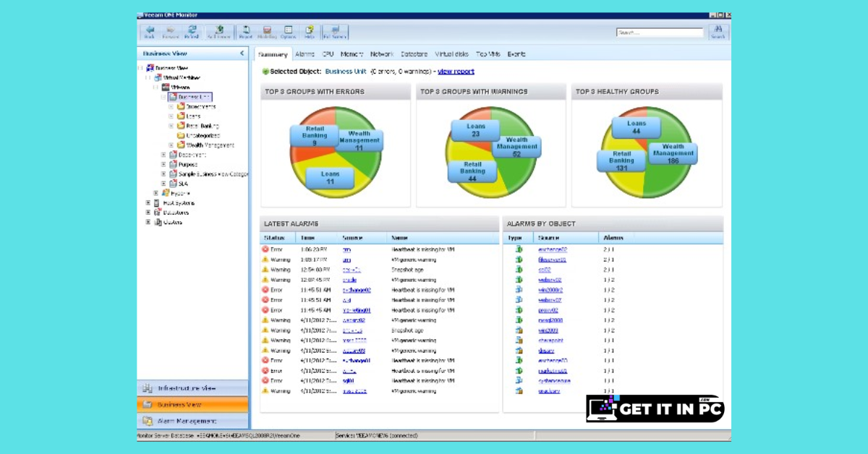Switch to the Events tab

(516, 54)
